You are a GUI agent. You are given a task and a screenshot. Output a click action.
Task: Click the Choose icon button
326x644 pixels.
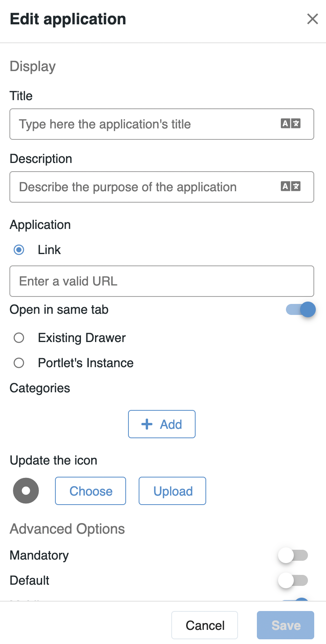[x=91, y=491]
